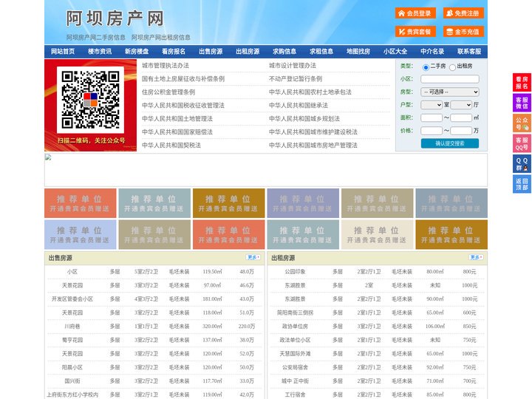
Task: Open 阳晨小区 sale listing
Action: 72,367
